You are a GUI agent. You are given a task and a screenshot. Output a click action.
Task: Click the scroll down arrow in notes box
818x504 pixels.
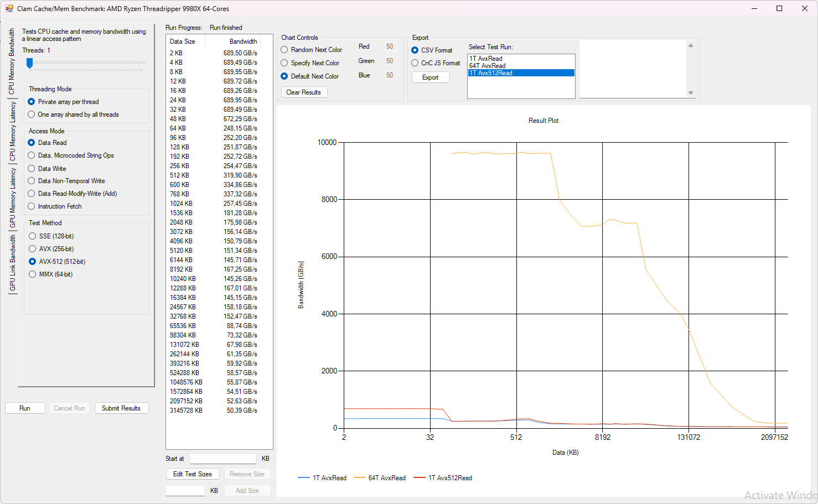click(691, 93)
